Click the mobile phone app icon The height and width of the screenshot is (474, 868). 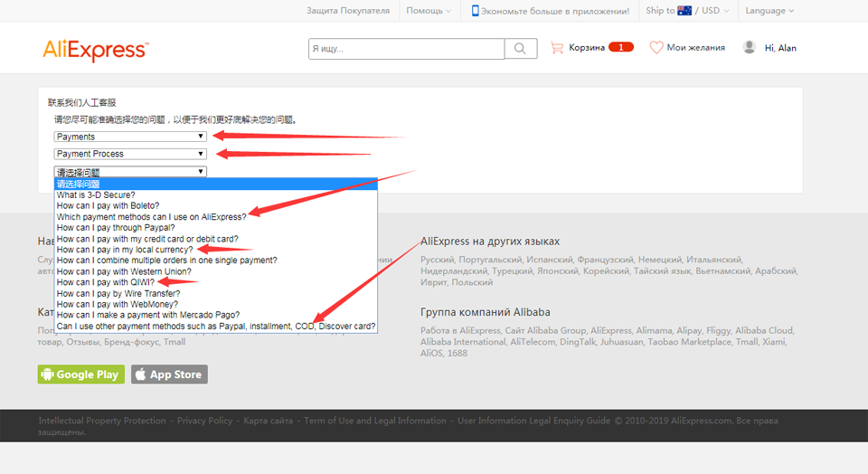pos(475,11)
